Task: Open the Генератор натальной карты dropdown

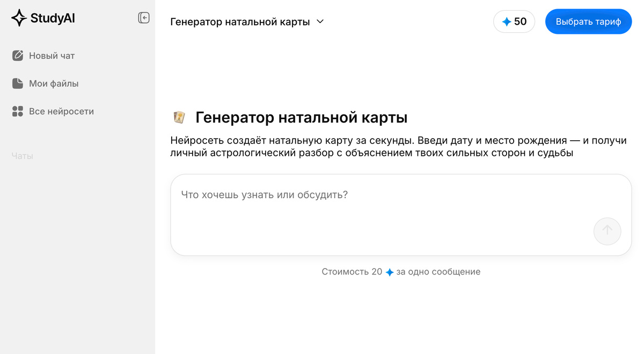Action: click(247, 22)
